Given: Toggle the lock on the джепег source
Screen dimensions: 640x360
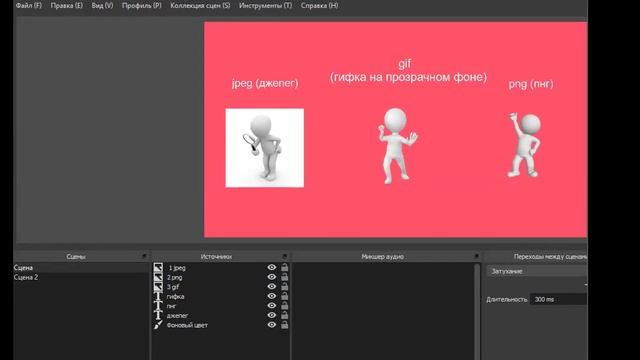Looking at the screenshot, I should [x=284, y=315].
